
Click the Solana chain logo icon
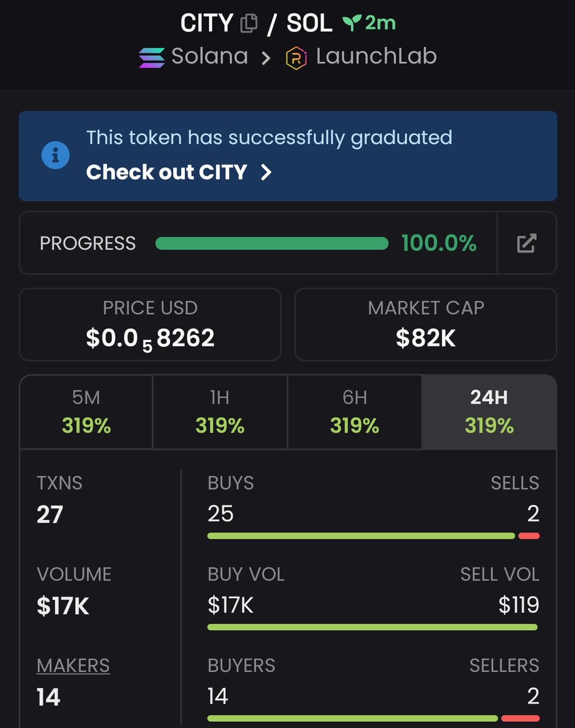[x=151, y=57]
